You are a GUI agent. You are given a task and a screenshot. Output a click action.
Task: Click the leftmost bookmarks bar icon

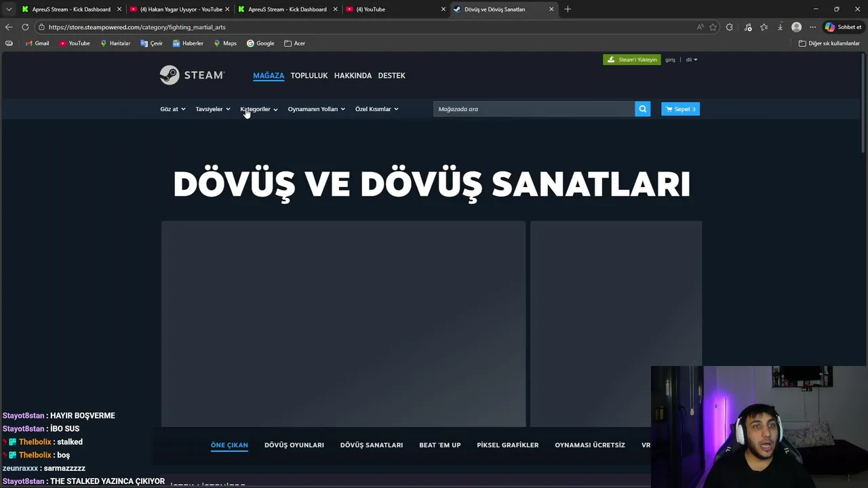pyautogui.click(x=9, y=43)
